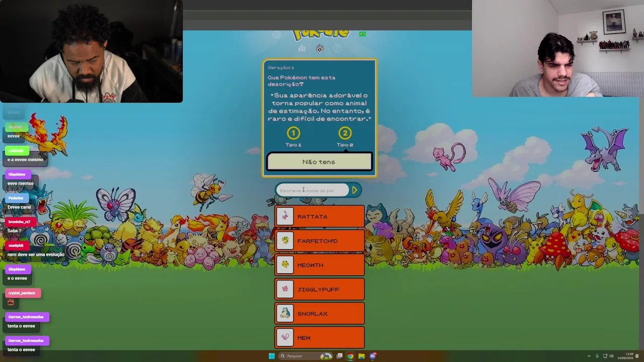
Task: Click the 'Não tens' hint box
Action: click(319, 162)
